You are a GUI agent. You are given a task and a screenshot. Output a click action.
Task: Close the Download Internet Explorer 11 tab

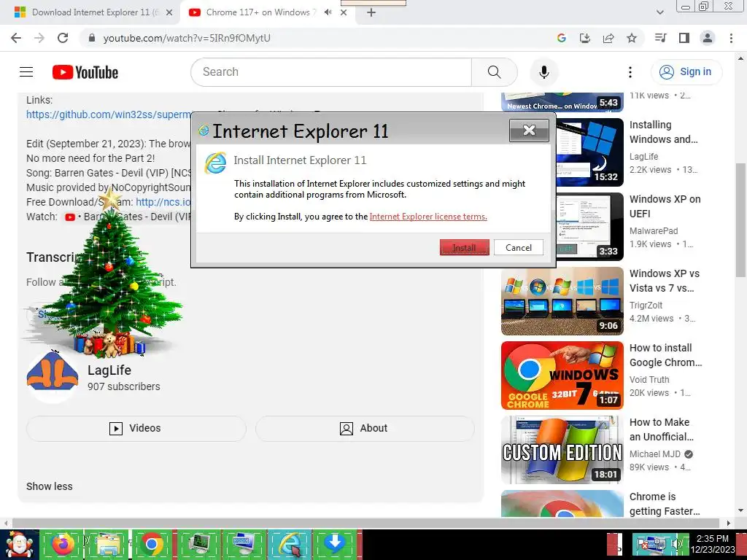(169, 12)
